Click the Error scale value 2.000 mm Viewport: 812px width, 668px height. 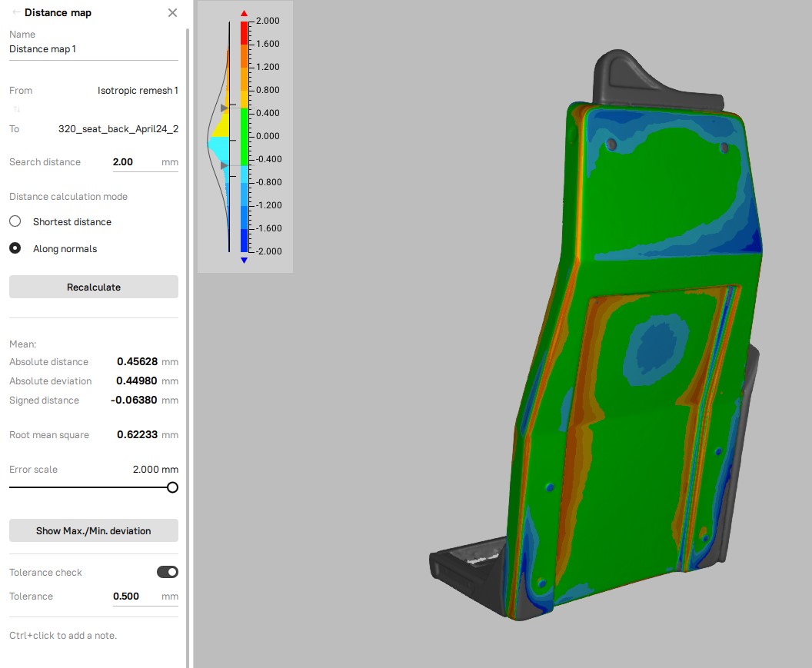pos(155,469)
